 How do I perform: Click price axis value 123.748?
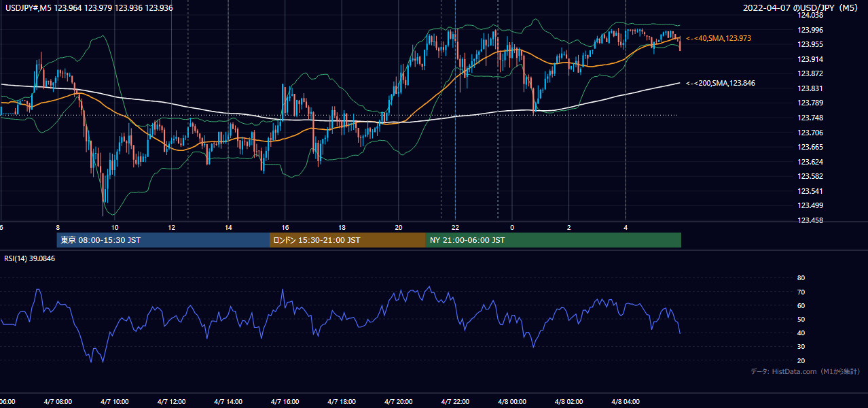[810, 118]
